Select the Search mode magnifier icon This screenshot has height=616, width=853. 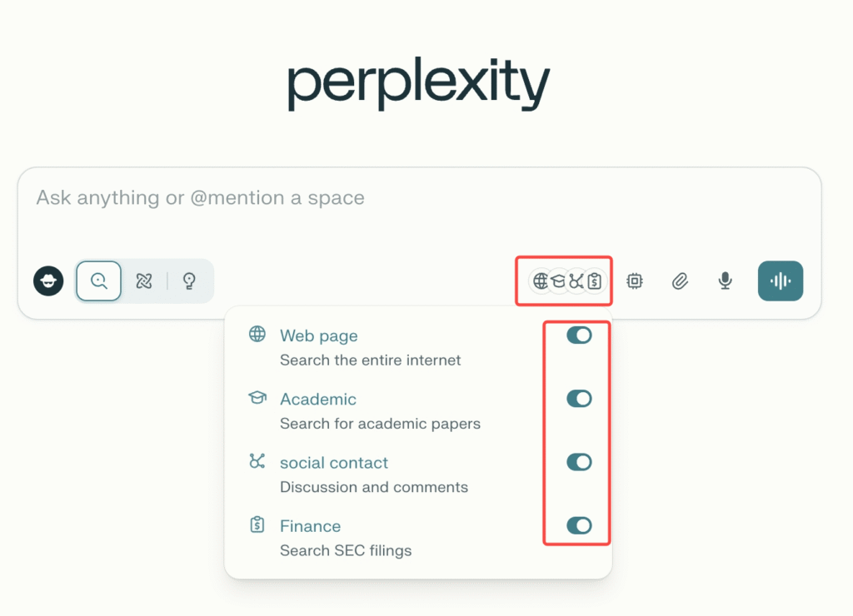click(99, 281)
